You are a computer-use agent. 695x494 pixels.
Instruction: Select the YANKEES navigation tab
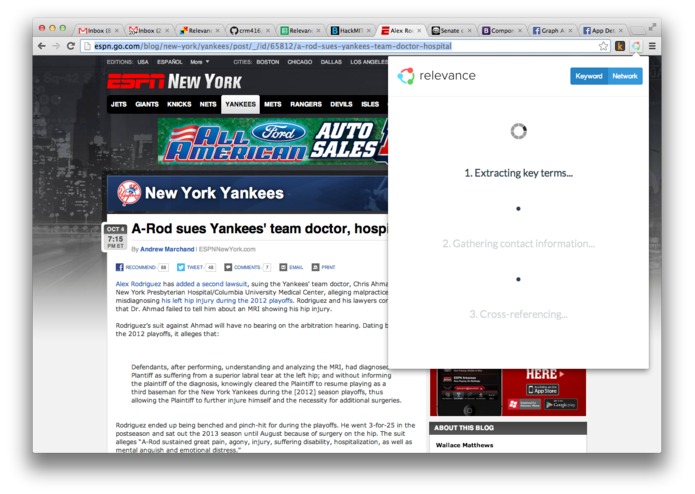coord(240,105)
